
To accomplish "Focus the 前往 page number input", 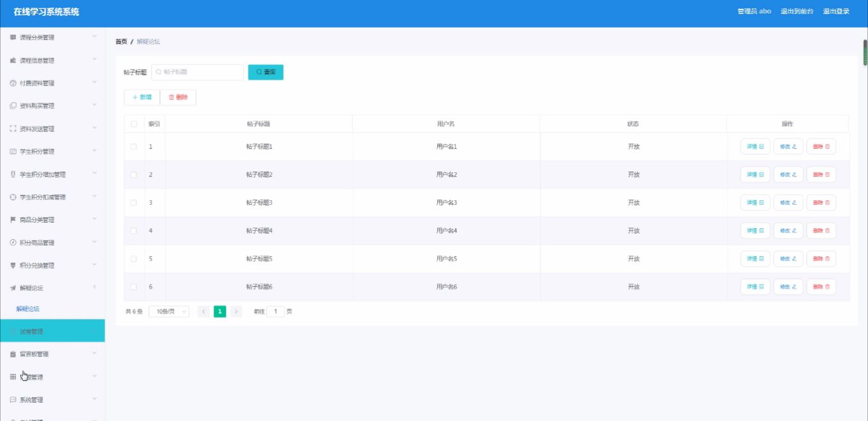I will 275,312.
